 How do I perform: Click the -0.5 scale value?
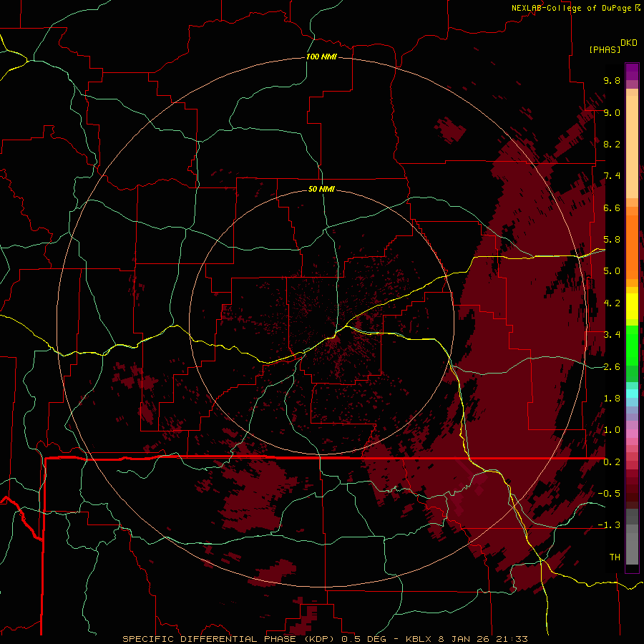pyautogui.click(x=609, y=494)
